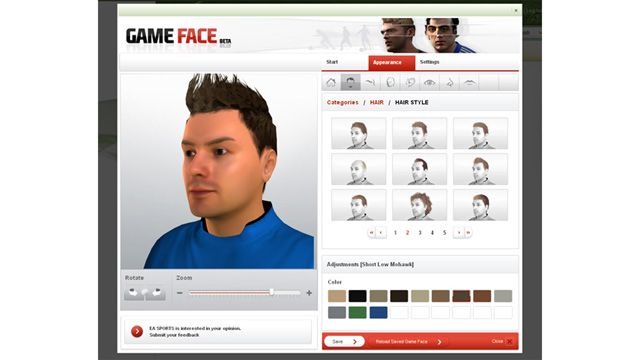Open the home categories icon

coord(331,82)
